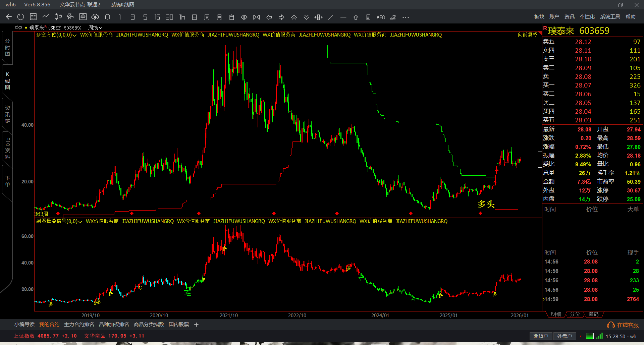
Task: Expand the 周线 period dropdown
Action: (x=95, y=27)
